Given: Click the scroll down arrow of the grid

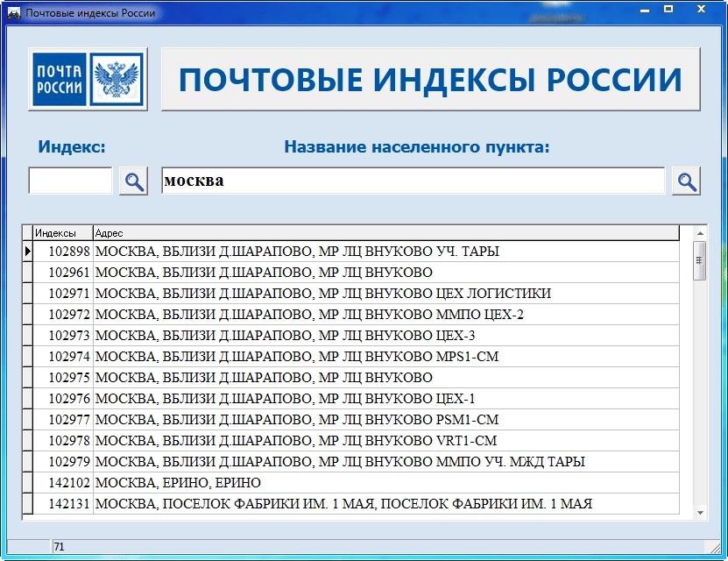Looking at the screenshot, I should 700,513.
